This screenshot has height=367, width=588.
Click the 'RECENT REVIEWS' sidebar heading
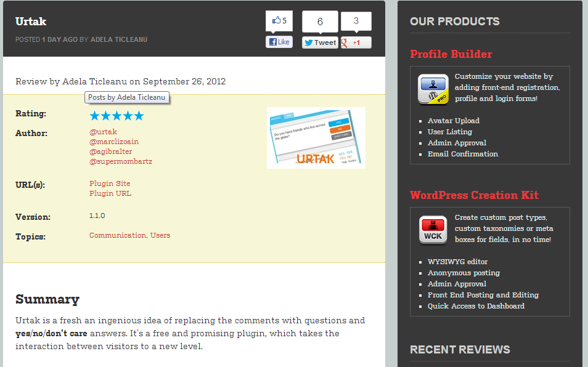[460, 349]
